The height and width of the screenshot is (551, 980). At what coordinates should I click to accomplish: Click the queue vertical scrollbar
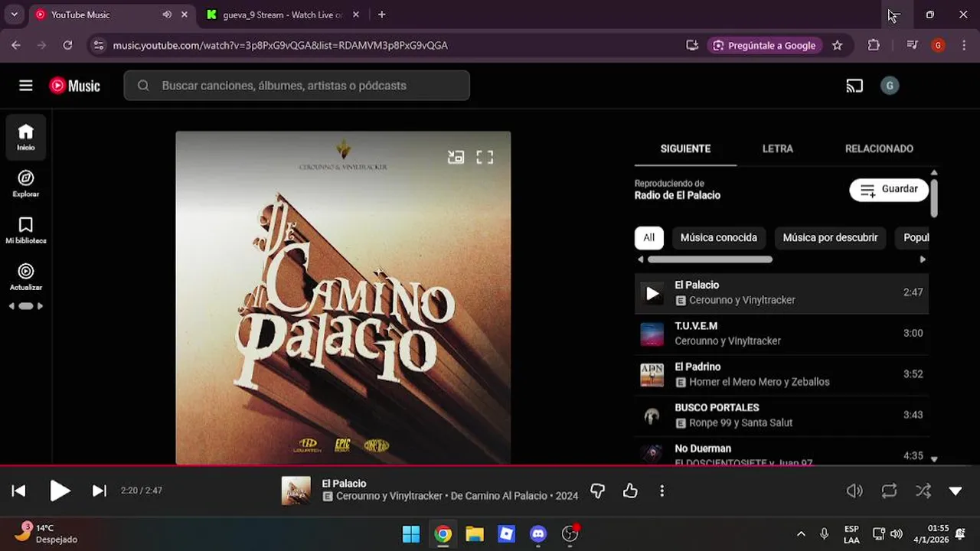tap(934, 197)
